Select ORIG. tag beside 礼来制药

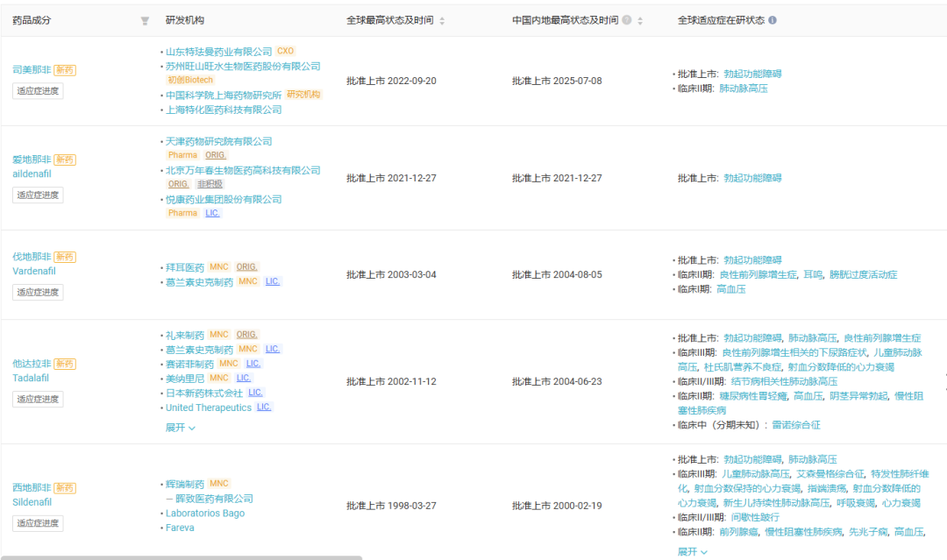246,334
